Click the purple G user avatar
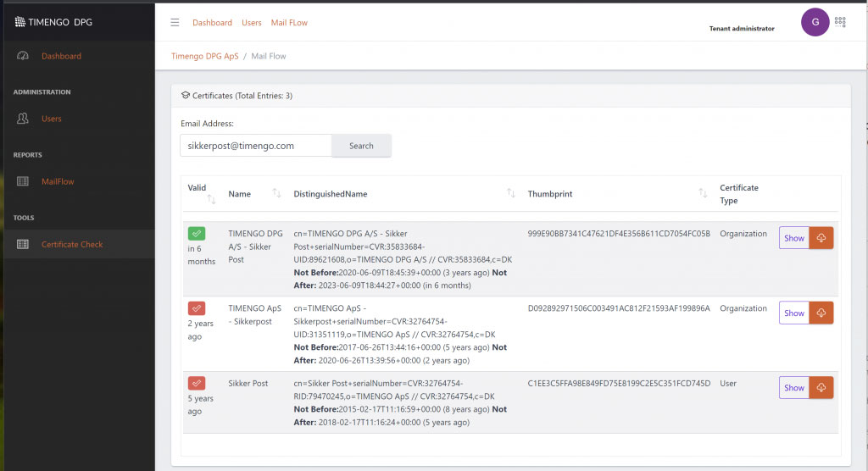868x471 pixels. click(815, 22)
